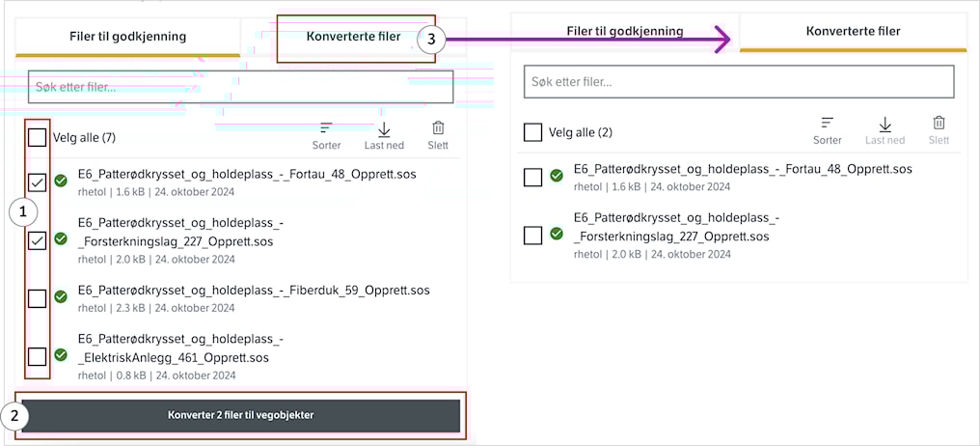The height and width of the screenshot is (446, 980).
Task: Click Sorter icon in left panel
Action: click(326, 128)
